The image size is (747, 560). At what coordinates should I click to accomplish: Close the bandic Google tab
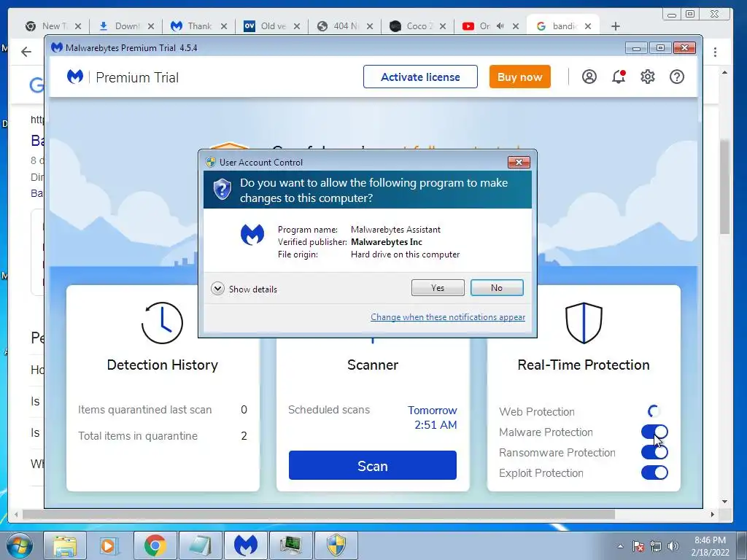click(x=588, y=26)
